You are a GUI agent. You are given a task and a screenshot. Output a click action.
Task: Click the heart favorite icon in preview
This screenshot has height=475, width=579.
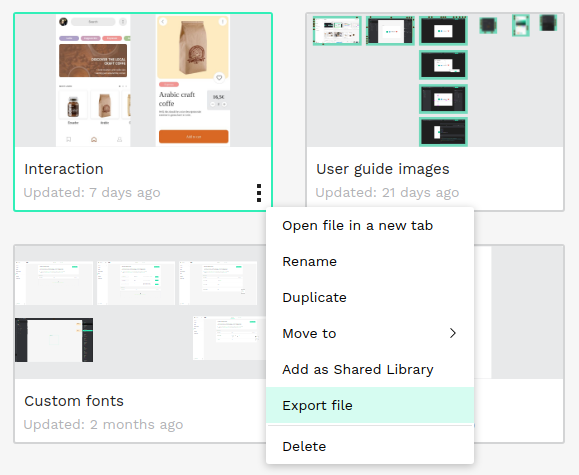219,78
